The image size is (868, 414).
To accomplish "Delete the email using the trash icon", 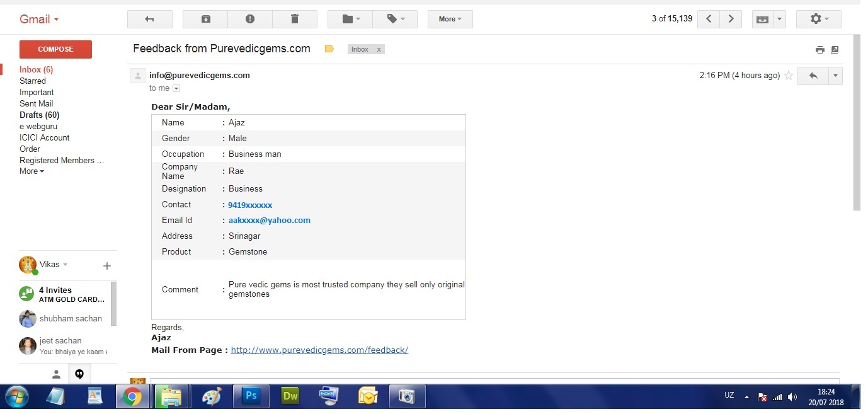I will pos(294,19).
